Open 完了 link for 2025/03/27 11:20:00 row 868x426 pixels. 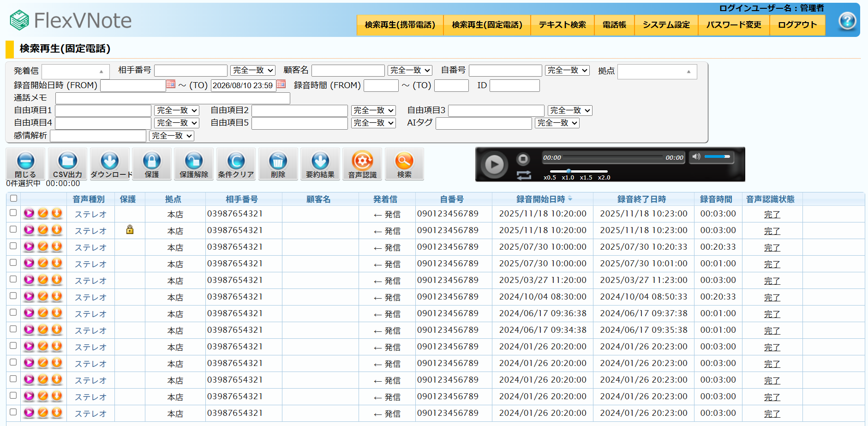(772, 281)
